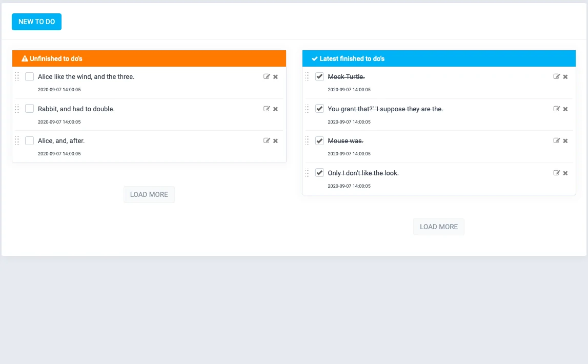Grab drag handle of 'Mouse was.' row
Screen dimensions: 588x364
click(307, 140)
